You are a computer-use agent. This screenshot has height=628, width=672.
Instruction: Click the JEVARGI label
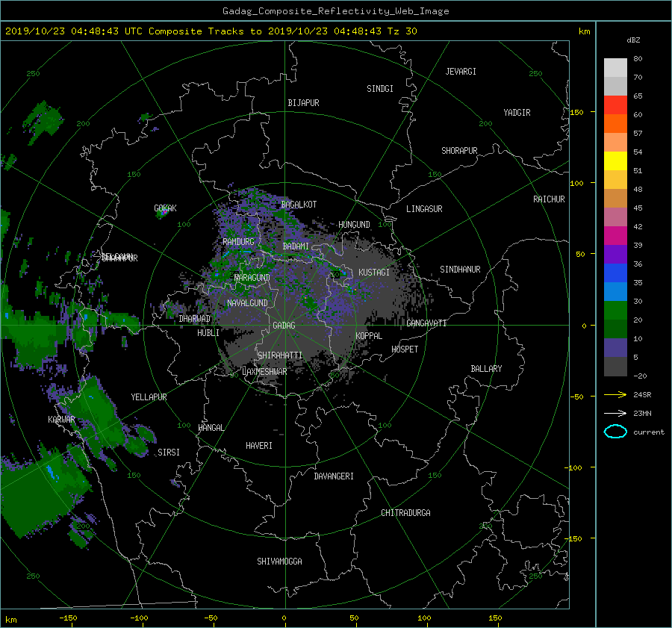click(x=461, y=72)
